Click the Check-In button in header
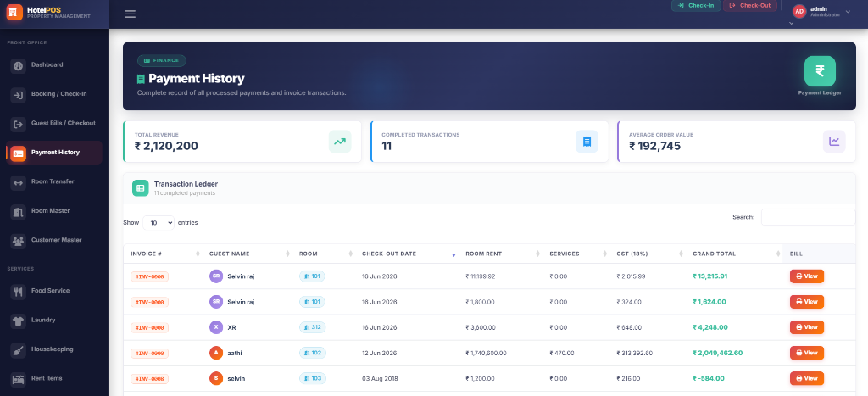Screen dimensions: 868x396 tap(696, 6)
